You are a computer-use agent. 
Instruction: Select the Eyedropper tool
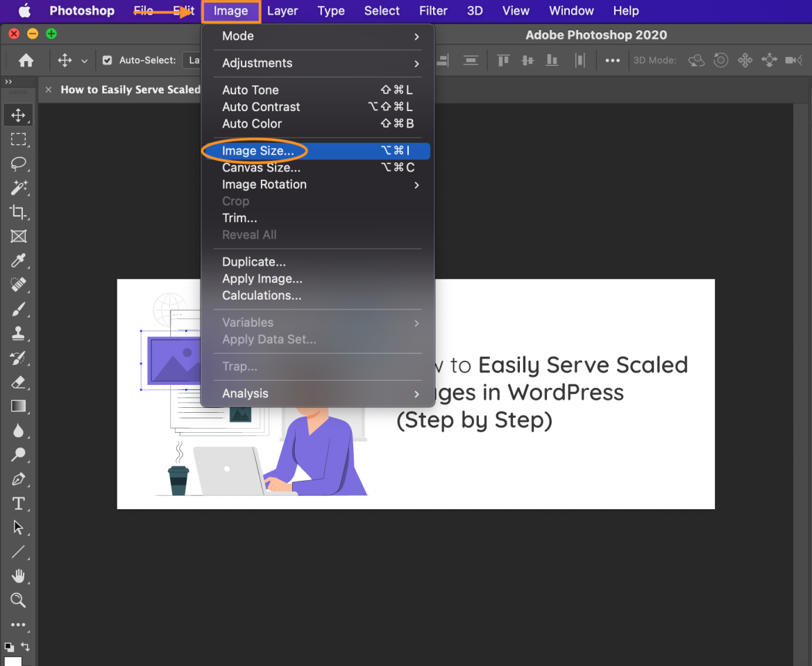(x=18, y=261)
